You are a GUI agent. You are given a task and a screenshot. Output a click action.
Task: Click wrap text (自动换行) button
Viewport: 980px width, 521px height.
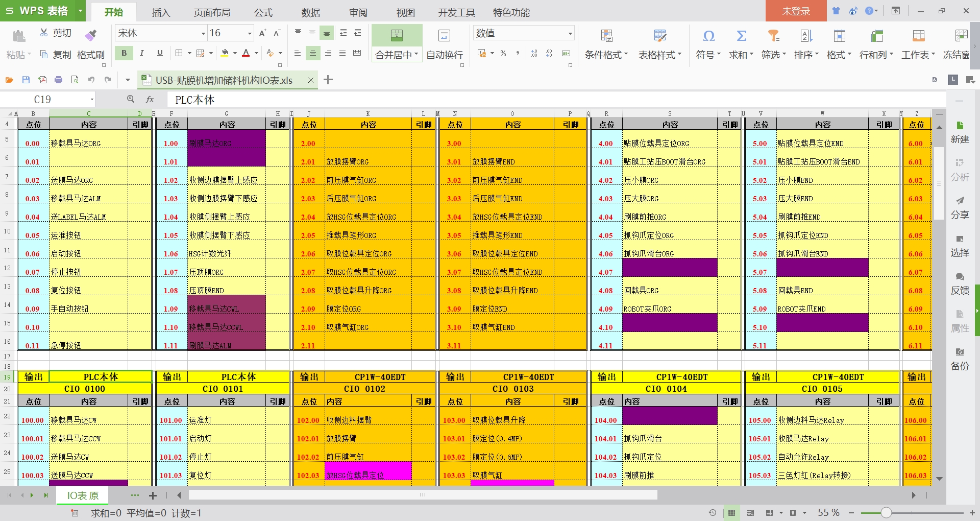445,44
